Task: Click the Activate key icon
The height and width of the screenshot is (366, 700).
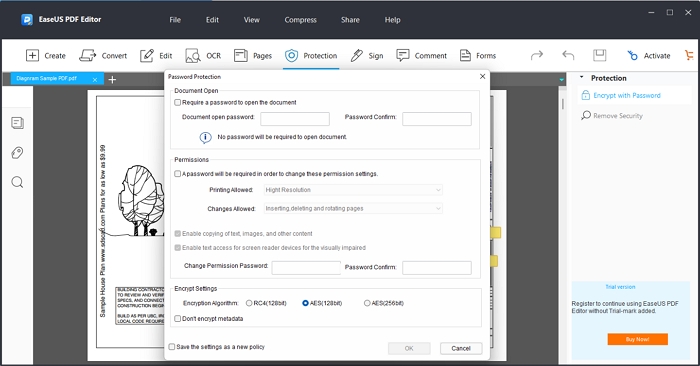Action: [x=632, y=55]
